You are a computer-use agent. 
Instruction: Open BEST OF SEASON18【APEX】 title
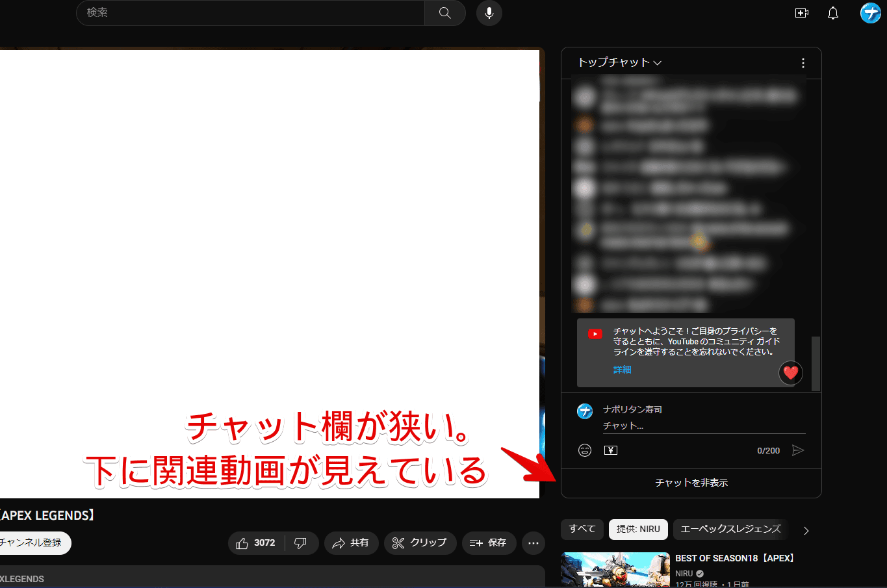pyautogui.click(x=734, y=558)
